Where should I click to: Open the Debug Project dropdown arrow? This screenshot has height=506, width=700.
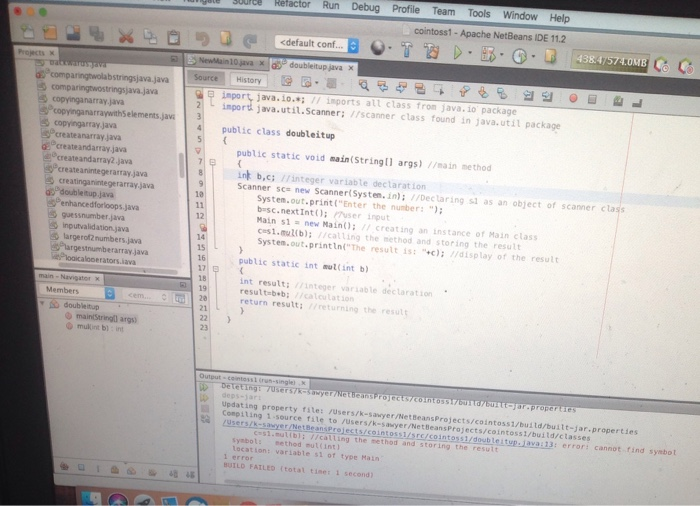tap(502, 55)
